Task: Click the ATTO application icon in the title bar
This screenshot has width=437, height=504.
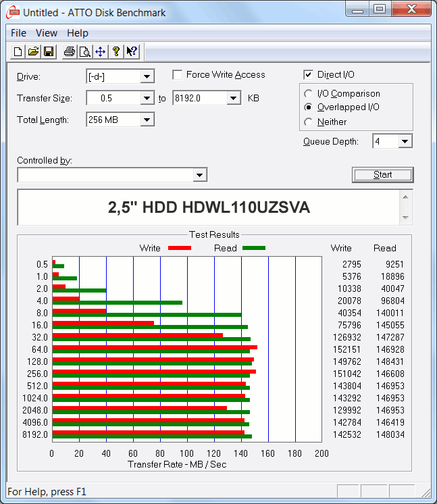Action: (13, 13)
